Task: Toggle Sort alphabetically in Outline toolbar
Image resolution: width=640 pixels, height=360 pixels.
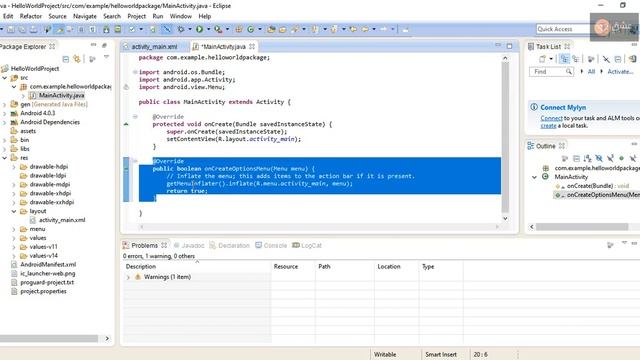Action: [587, 158]
